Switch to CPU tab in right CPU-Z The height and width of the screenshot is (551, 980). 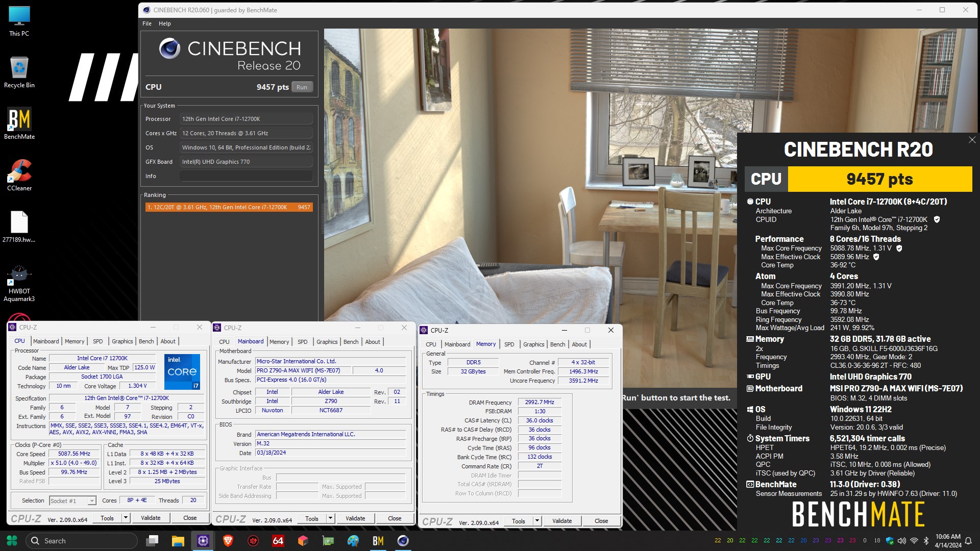tap(431, 344)
